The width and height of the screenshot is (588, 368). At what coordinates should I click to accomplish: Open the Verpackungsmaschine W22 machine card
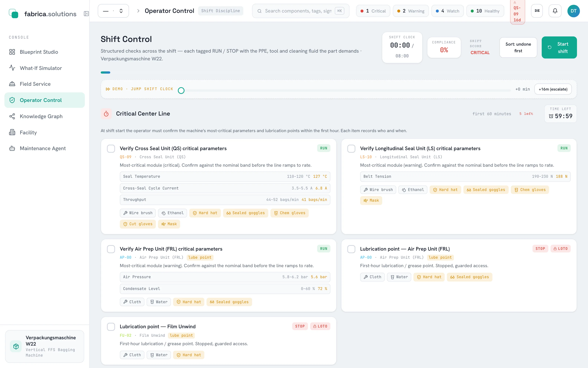[x=45, y=346]
